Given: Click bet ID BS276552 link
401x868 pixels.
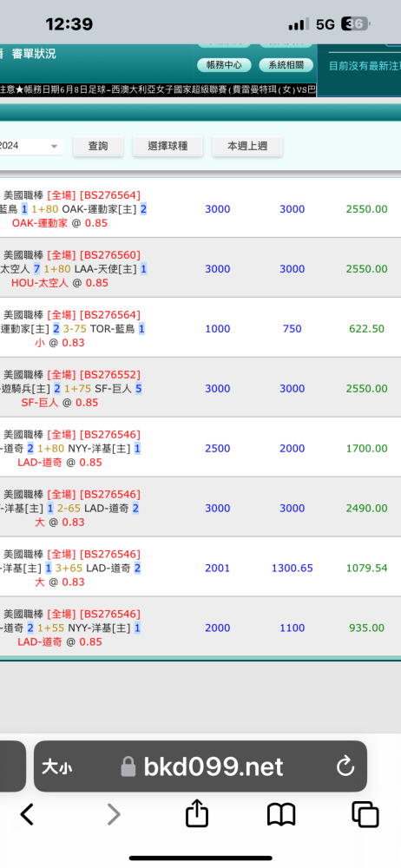Looking at the screenshot, I should [x=110, y=374].
